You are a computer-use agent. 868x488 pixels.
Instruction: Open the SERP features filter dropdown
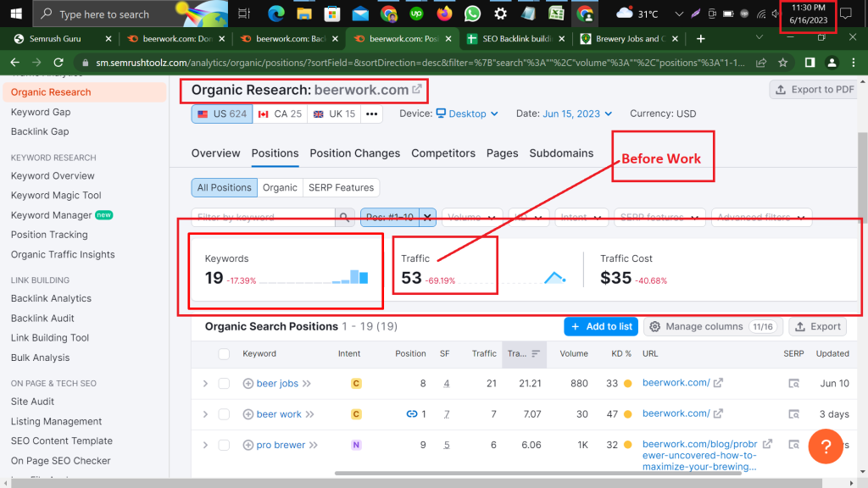coord(659,218)
